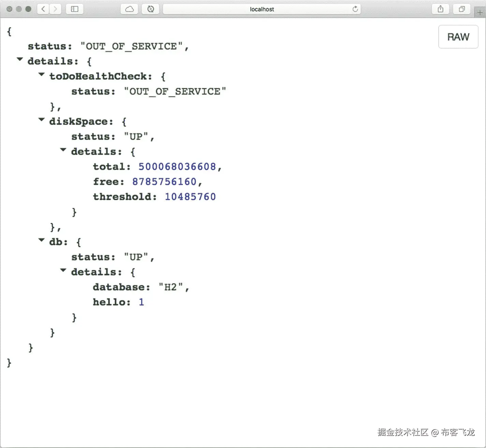Select the threshold value 10485760
The width and height of the screenshot is (486, 448).
tap(190, 196)
